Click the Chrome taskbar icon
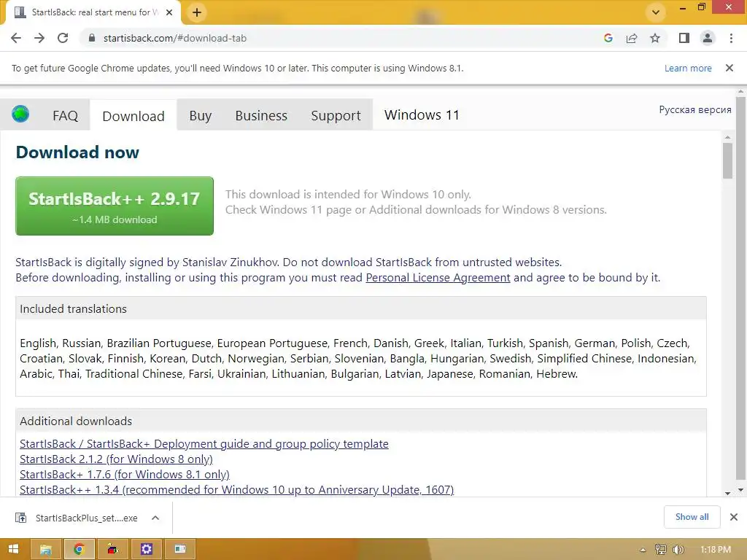This screenshot has height=560, width=747. tap(79, 549)
